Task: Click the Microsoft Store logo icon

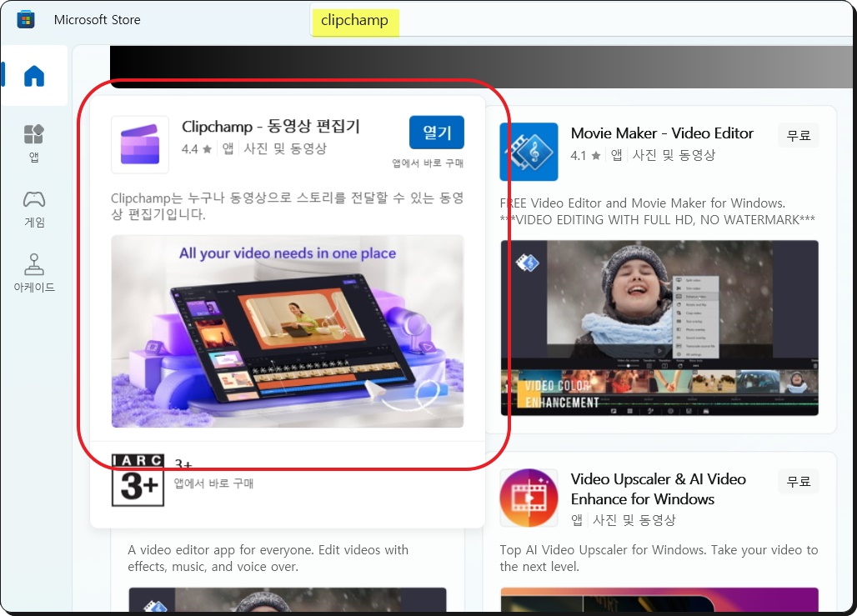Action: tap(26, 20)
